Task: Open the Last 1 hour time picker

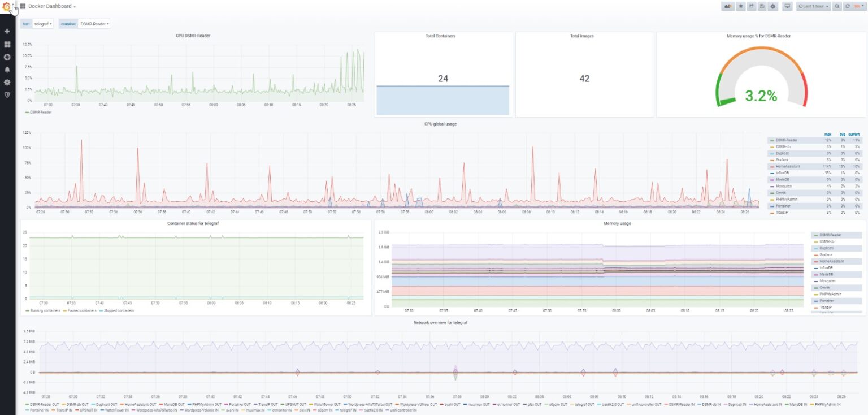Action: pyautogui.click(x=812, y=6)
